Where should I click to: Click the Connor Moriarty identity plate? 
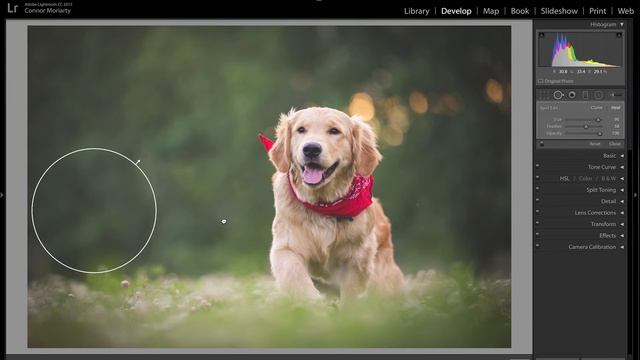(47, 11)
